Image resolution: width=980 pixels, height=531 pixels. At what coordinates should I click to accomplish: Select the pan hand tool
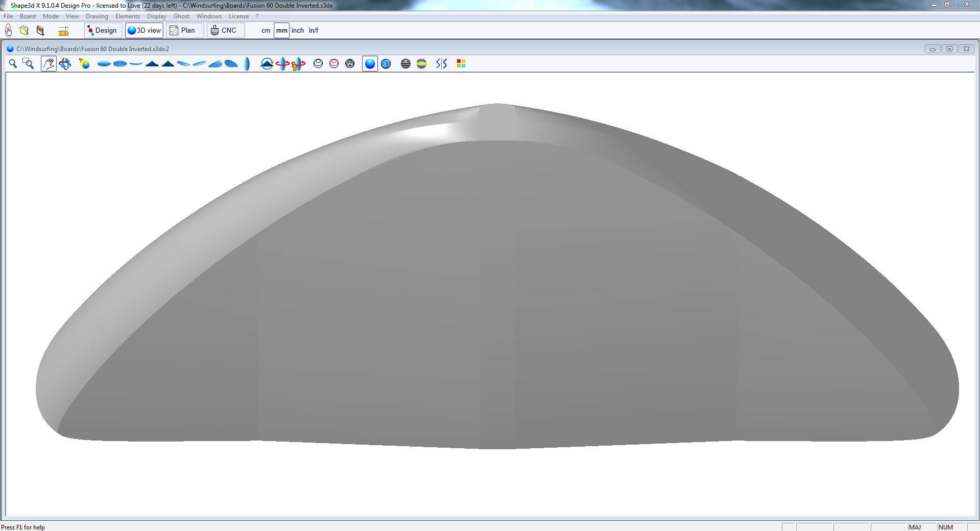pyautogui.click(x=49, y=64)
